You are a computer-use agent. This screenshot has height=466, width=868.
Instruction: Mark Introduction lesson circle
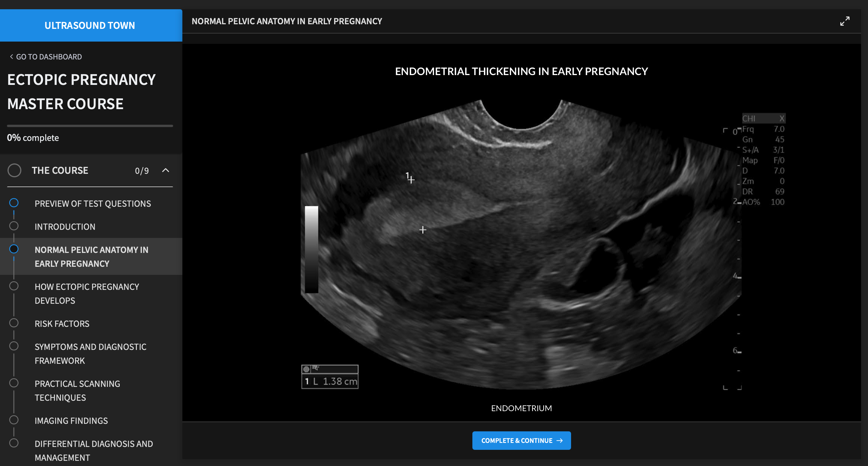pyautogui.click(x=14, y=225)
